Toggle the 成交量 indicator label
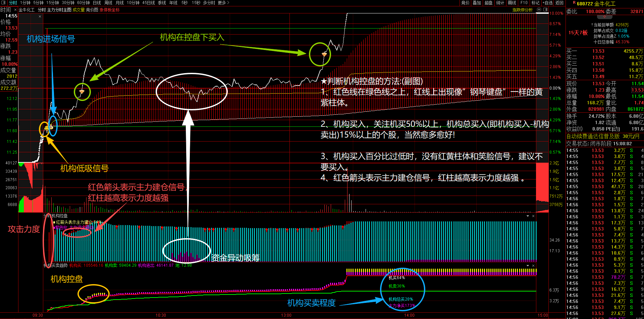 [x=78, y=10]
